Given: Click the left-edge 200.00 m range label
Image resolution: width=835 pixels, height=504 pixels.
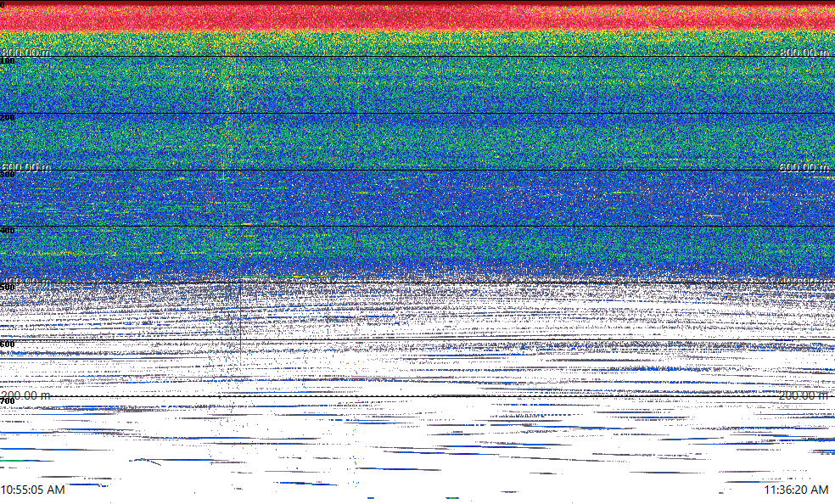Looking at the screenshot, I should coord(26,395).
